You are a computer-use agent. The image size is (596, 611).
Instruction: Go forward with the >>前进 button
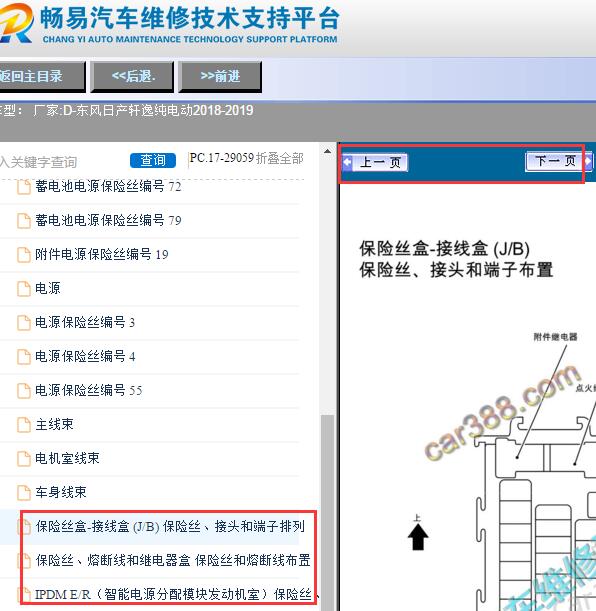[x=220, y=76]
